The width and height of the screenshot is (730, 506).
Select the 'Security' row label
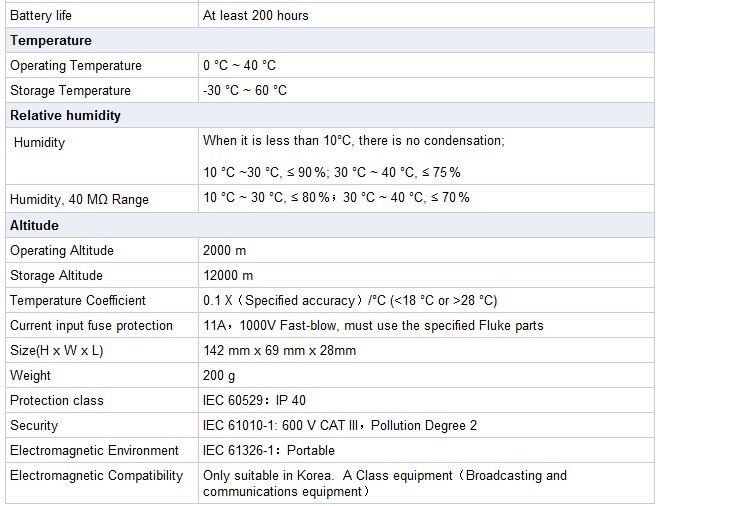point(34,426)
